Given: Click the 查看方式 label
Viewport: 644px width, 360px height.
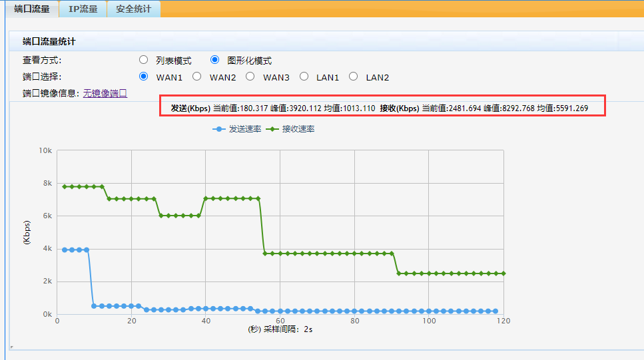Looking at the screenshot, I should (x=42, y=61).
